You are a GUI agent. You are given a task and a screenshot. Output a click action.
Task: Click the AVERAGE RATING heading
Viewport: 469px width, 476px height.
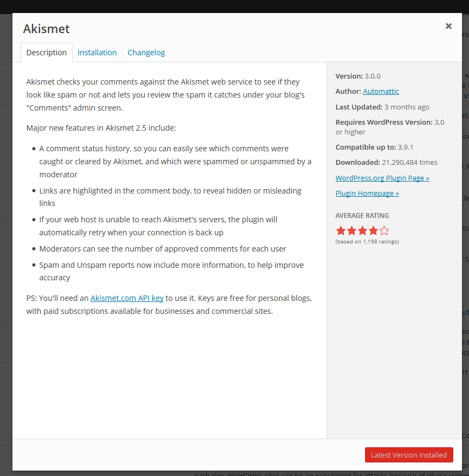pos(362,216)
